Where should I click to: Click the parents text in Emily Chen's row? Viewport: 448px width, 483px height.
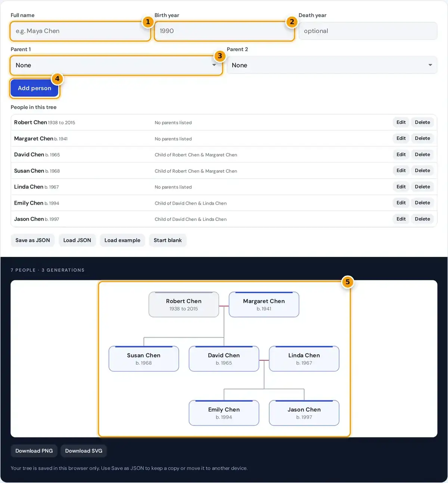click(191, 203)
